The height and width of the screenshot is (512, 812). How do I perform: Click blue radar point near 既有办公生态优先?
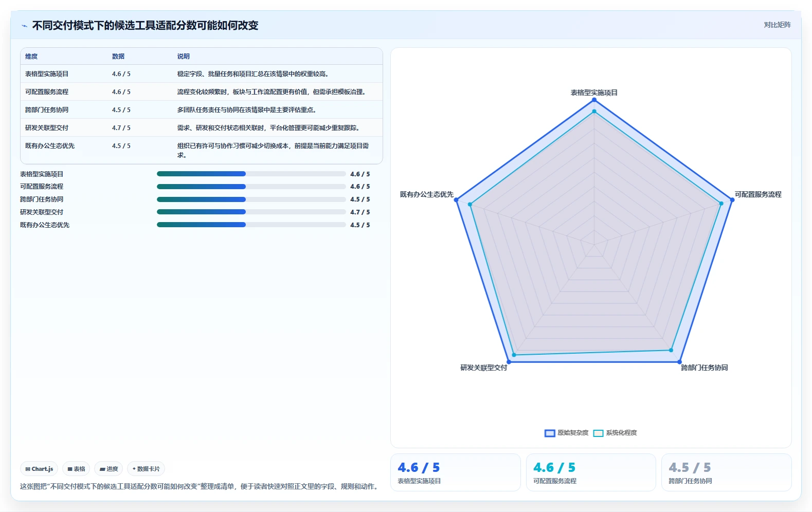click(x=456, y=200)
